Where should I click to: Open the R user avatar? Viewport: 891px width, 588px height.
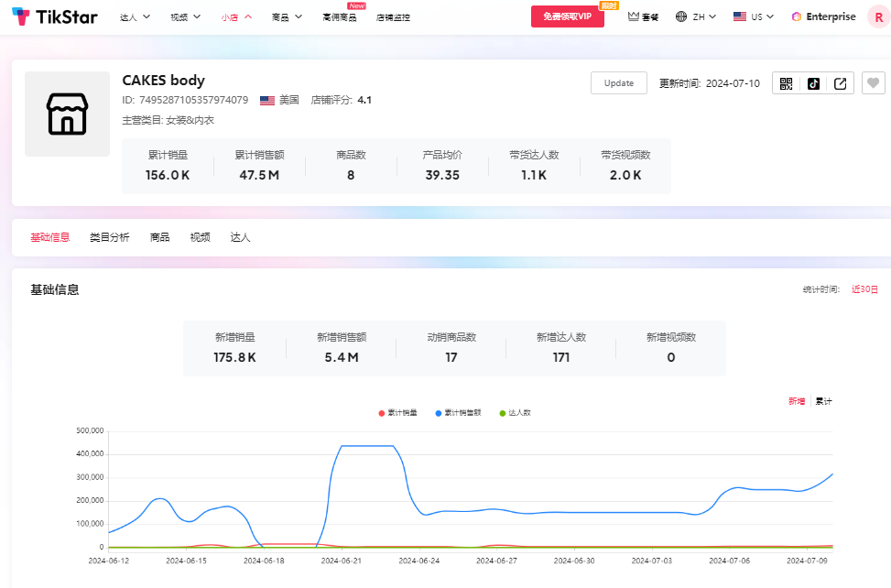(x=878, y=16)
